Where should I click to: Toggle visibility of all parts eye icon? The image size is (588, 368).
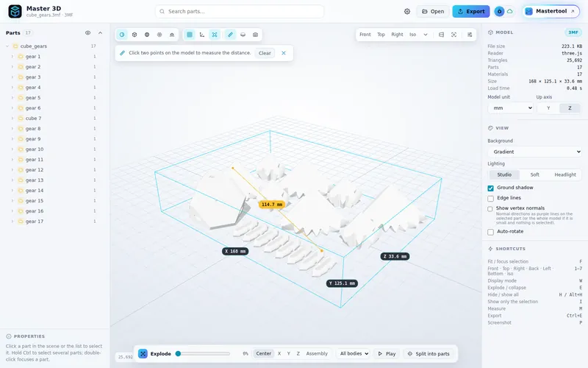pyautogui.click(x=87, y=32)
